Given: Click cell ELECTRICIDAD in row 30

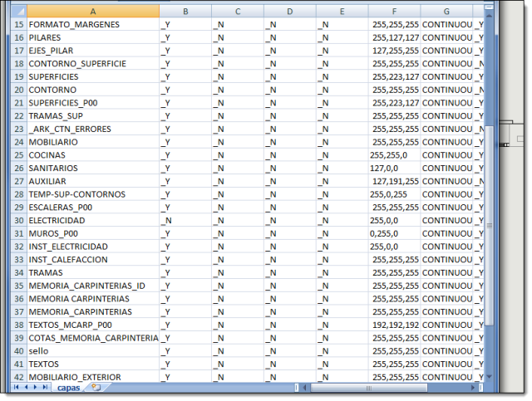Looking at the screenshot, I should pyautogui.click(x=93, y=220).
